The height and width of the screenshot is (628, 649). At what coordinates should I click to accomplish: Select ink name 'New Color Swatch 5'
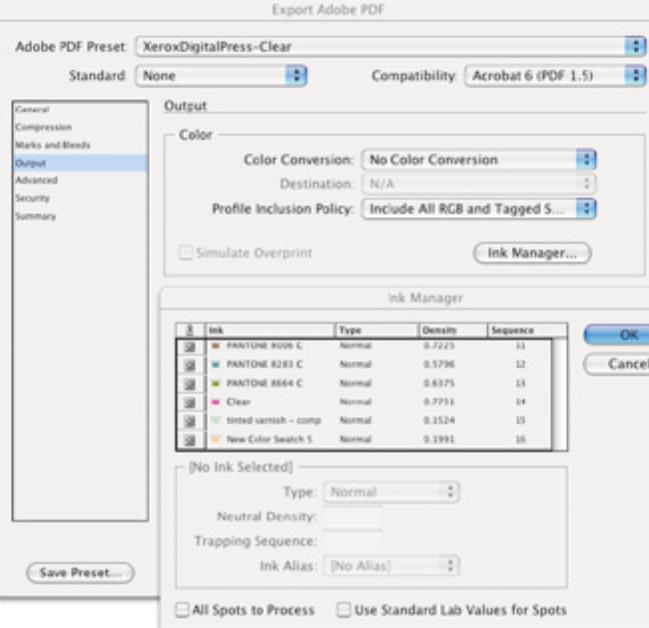[x=269, y=439]
